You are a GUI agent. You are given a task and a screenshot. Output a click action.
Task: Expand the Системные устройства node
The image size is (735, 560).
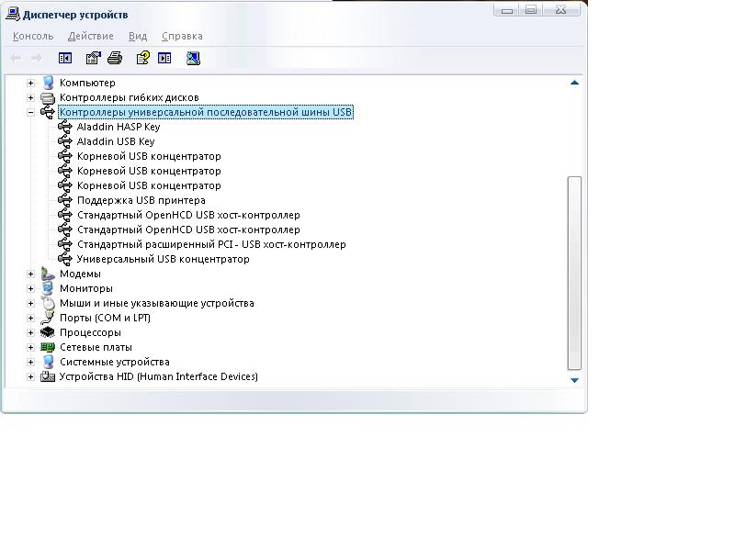[30, 362]
